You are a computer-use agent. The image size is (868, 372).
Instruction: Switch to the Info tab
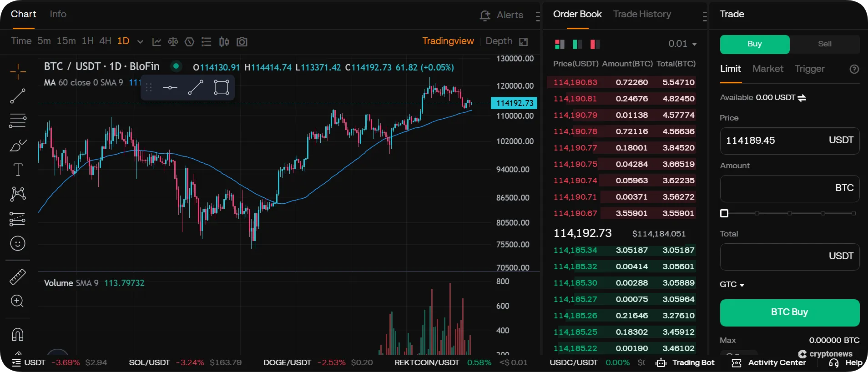(58, 14)
